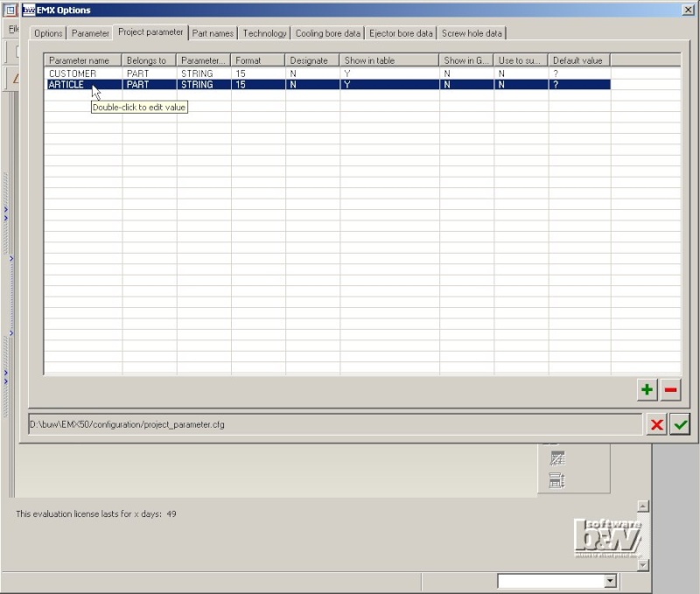Screen dimensions: 700x594
Task: Click the hatched table icon in background panel
Action: coord(557,458)
